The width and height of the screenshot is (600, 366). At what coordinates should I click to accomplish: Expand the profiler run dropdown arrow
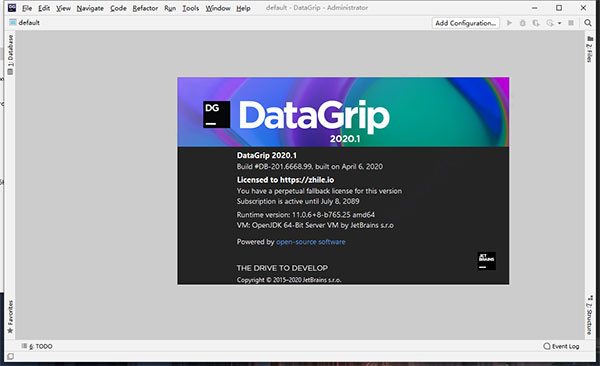click(x=559, y=23)
